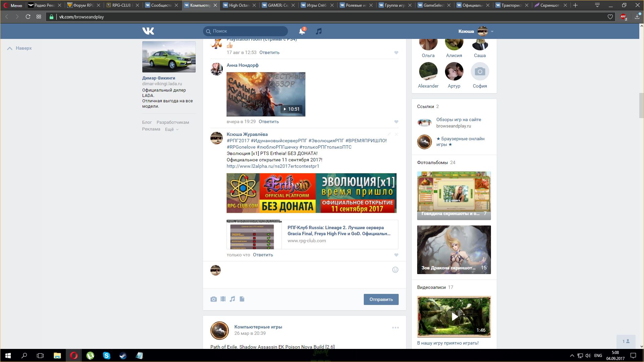
Task: Open a new browser tab with plus
Action: point(575,5)
